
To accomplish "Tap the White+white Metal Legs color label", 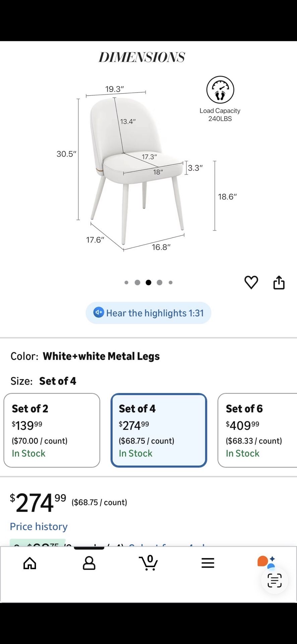I will tap(102, 356).
